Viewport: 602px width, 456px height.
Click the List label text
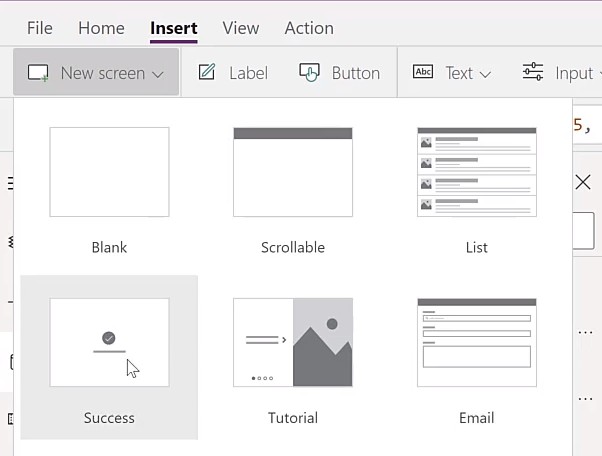pos(477,247)
